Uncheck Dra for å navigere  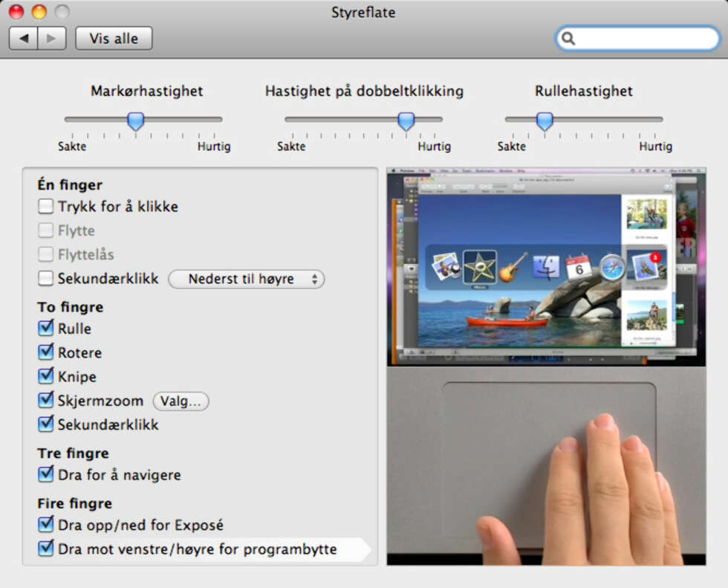[x=45, y=474]
